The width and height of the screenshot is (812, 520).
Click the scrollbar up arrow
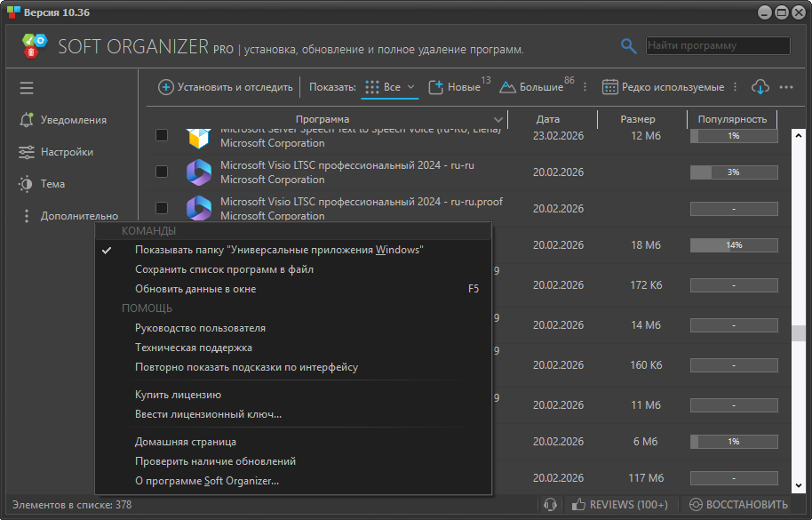point(798,136)
